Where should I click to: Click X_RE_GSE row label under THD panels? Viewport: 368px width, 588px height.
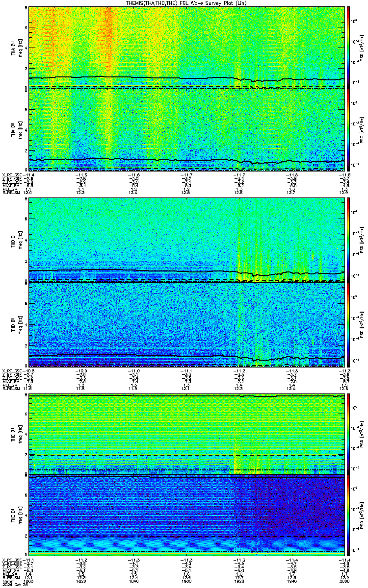12,370
